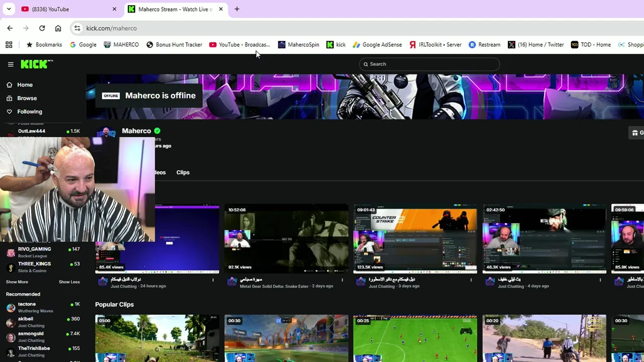
Task: Go back with browser back arrow
Action: (x=10, y=28)
